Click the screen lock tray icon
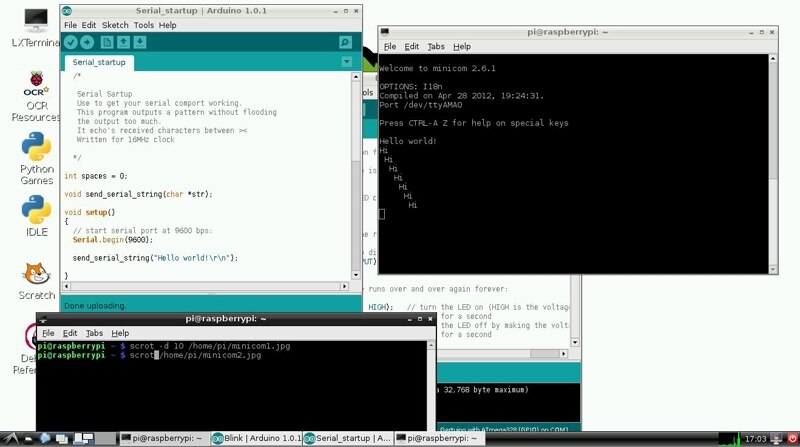Screen dimensions: 800x447 point(777,439)
